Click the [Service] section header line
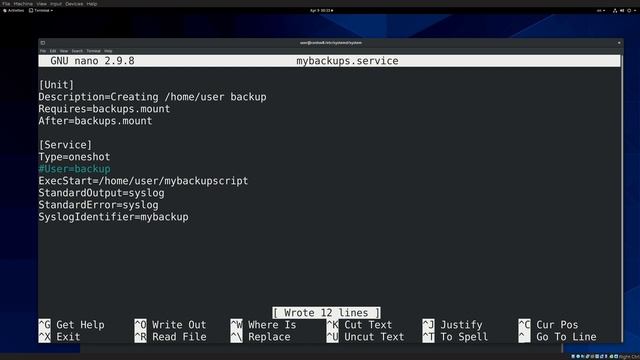The width and height of the screenshot is (640, 360). (x=65, y=145)
